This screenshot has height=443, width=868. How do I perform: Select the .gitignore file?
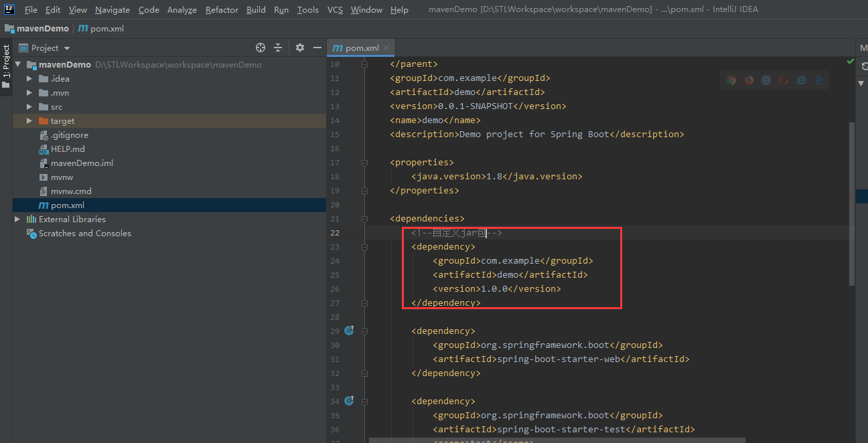(70, 135)
